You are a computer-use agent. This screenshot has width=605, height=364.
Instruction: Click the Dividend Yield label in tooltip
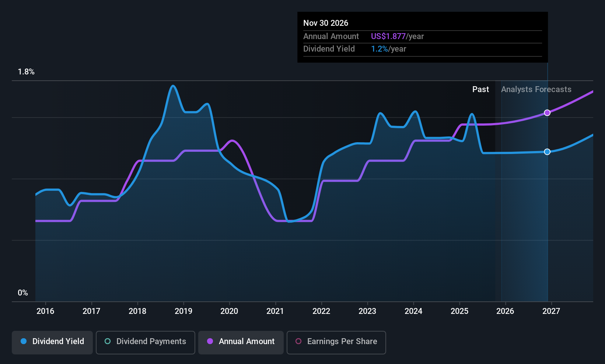click(329, 49)
